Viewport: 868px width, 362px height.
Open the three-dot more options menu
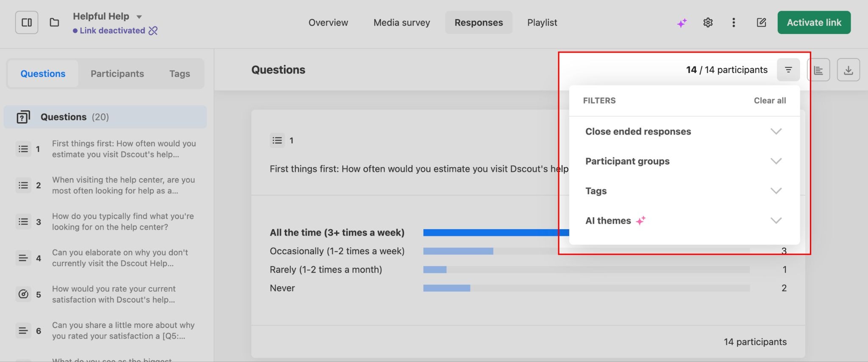[734, 22]
